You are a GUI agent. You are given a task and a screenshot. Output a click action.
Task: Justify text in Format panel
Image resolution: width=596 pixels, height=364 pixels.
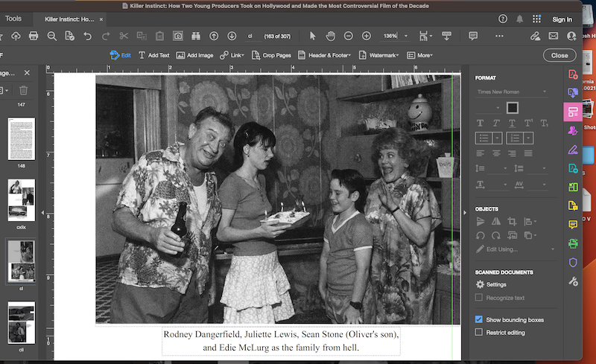tap(528, 153)
